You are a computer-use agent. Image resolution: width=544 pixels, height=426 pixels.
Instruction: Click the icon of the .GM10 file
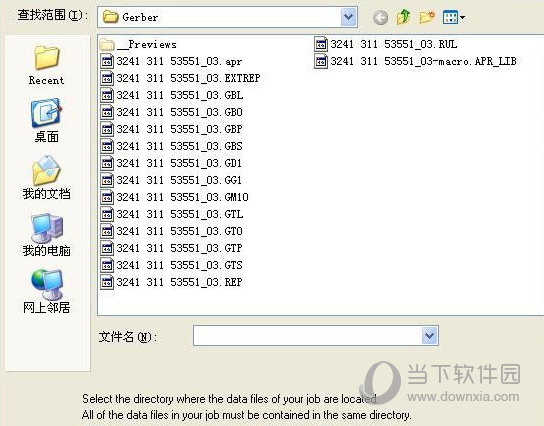(x=107, y=197)
